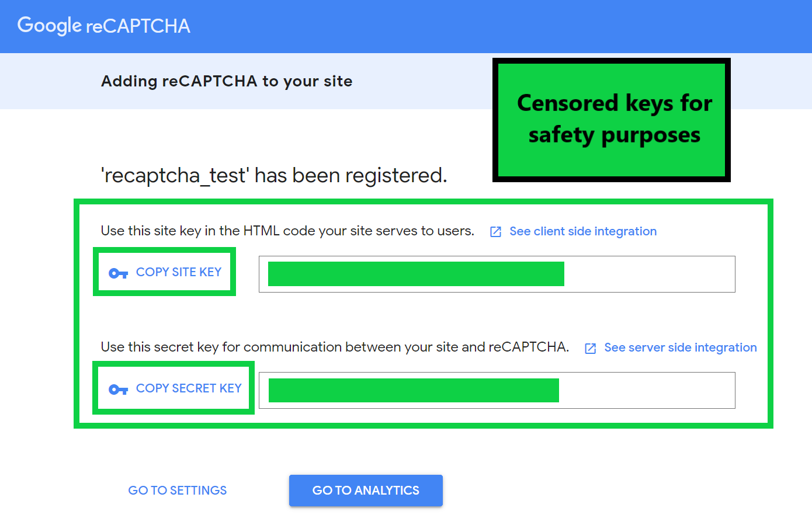The image size is (812, 532).
Task: Click the Google reCAPTCHA logo
Action: 104,26
